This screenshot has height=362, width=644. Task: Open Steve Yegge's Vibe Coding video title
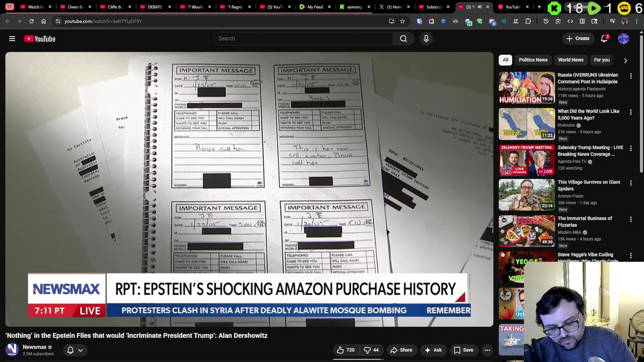588,258
